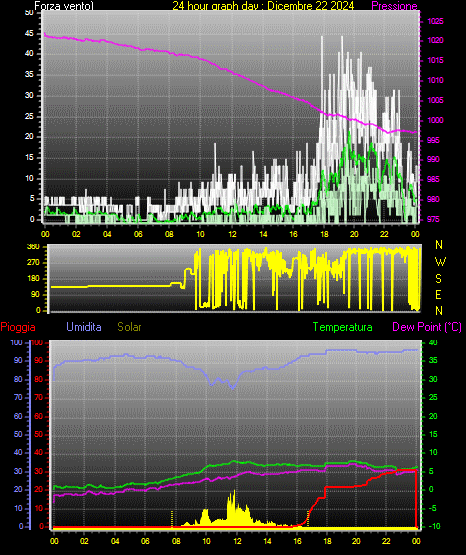Click the -10 temperature axis value
Screen dimensions: 466x555
coord(434,526)
